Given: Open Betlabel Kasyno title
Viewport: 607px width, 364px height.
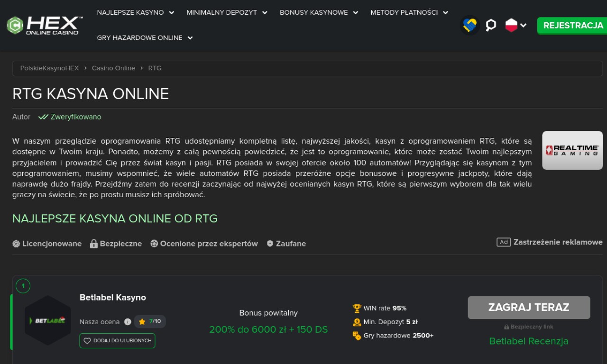Looking at the screenshot, I should point(113,298).
